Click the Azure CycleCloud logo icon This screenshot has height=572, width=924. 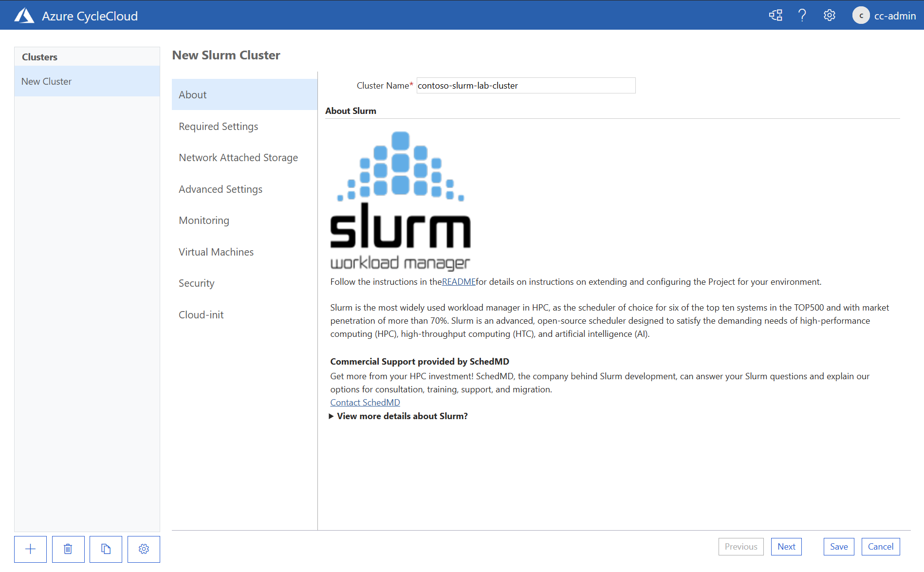click(x=24, y=16)
